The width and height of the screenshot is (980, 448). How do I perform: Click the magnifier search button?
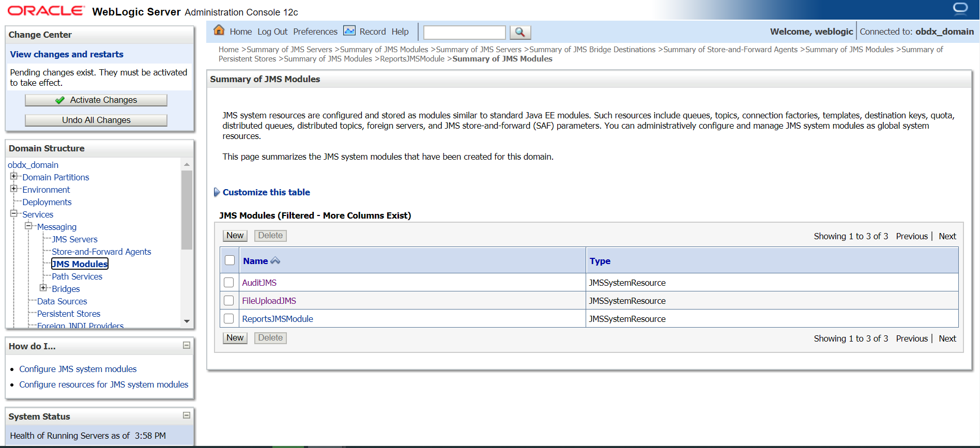point(520,32)
